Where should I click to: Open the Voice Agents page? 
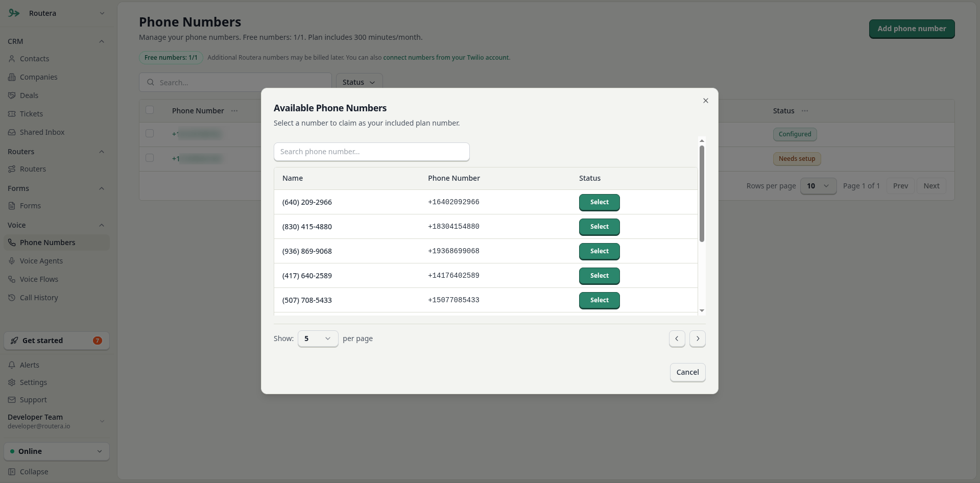[x=56, y=261]
